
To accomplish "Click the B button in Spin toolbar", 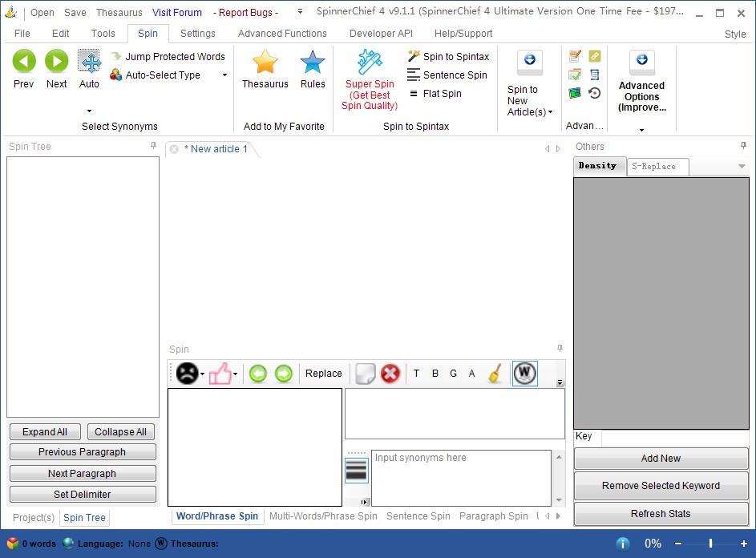I will 435,374.
